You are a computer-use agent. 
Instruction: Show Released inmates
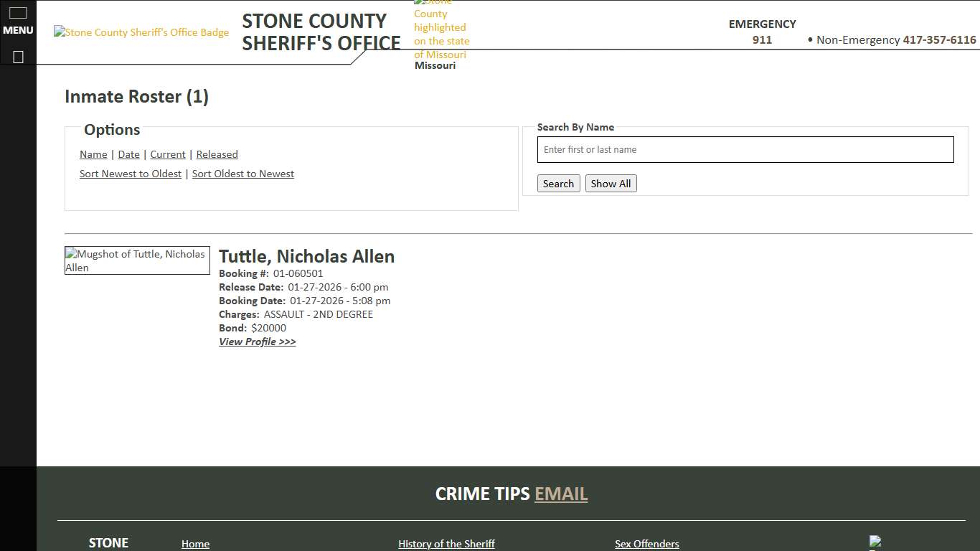[217, 154]
